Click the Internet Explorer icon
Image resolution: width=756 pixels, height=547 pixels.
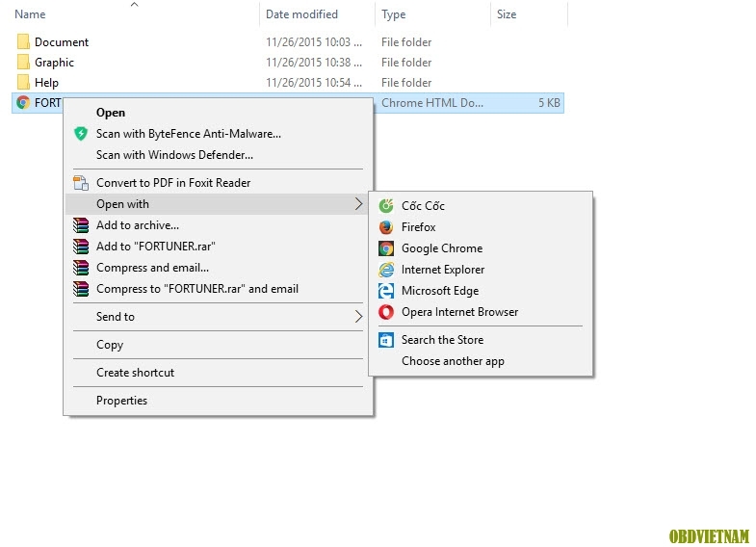click(386, 270)
